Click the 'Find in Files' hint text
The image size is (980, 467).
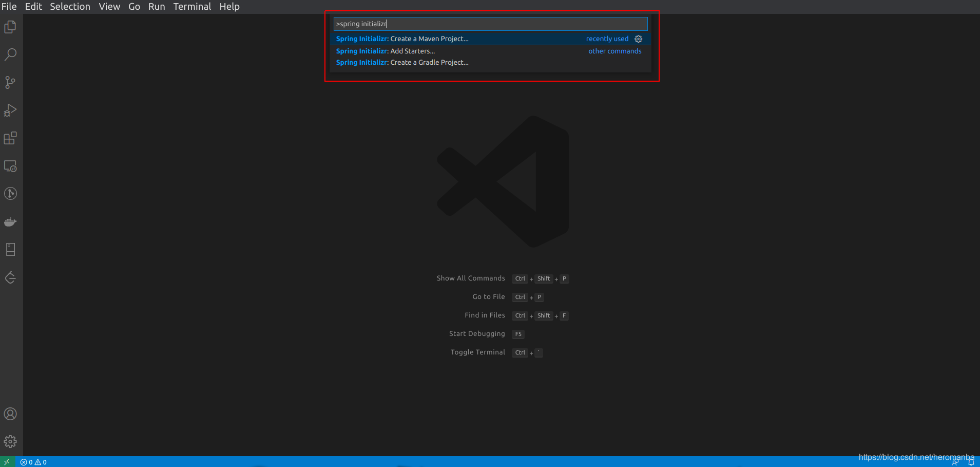pos(485,315)
